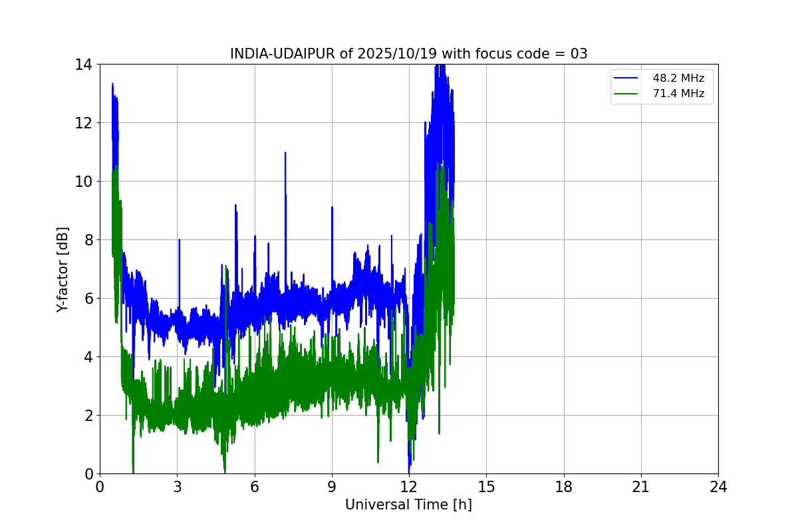Click x-axis tick label 24
Image resolution: width=798 pixels, height=532 pixels.
coord(718,487)
